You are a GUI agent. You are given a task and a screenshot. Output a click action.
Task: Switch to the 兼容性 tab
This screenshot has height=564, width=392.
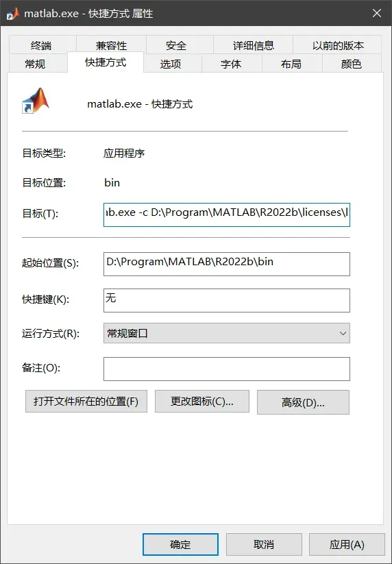[x=111, y=46]
